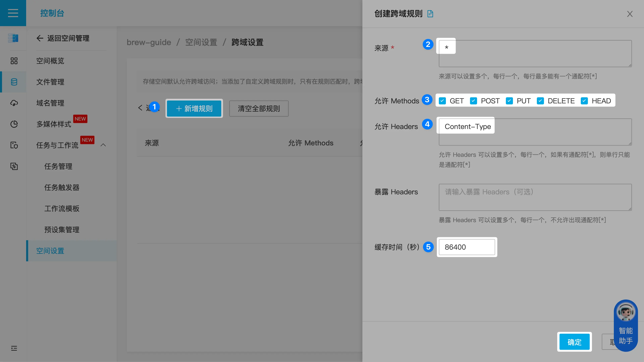Viewport: 644px width, 362px height.
Task: Focus the 允许 Headers textarea
Action: (535, 132)
